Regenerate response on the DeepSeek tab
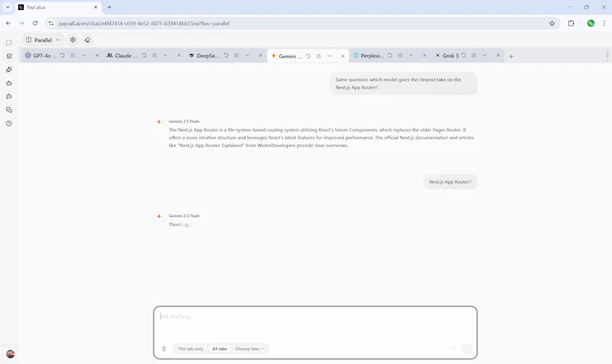This screenshot has height=364, width=612. point(226,56)
